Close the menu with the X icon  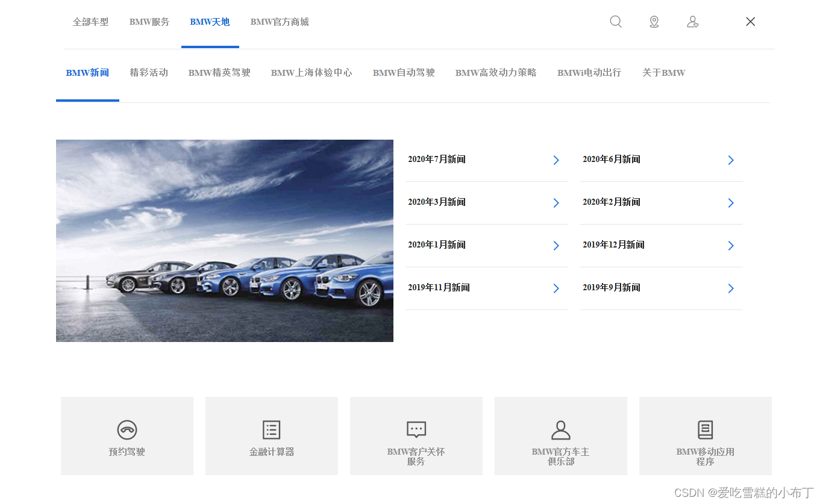click(750, 22)
